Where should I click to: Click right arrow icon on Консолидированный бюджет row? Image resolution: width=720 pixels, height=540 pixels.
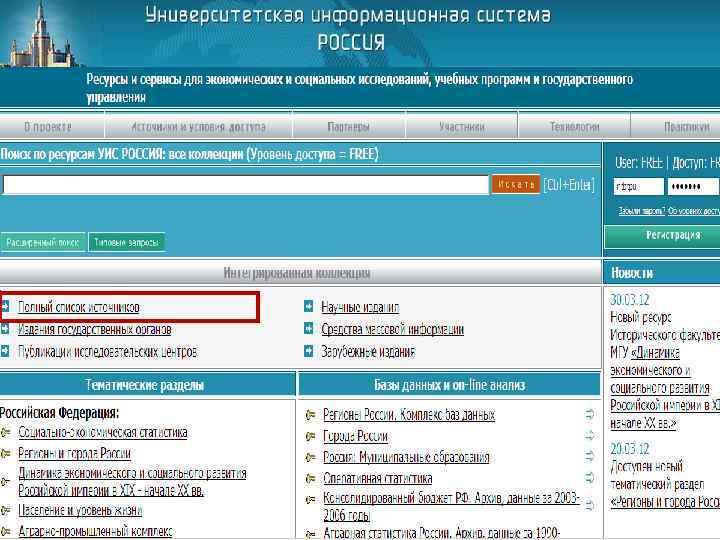pos(590,506)
